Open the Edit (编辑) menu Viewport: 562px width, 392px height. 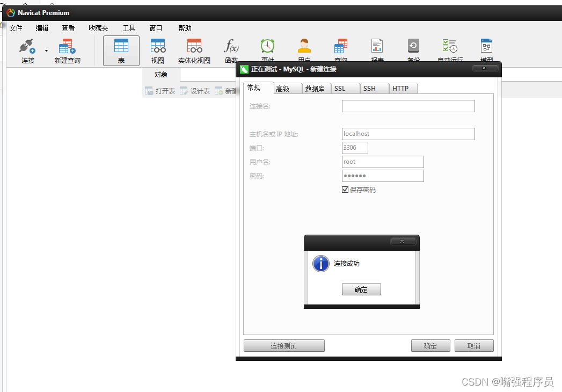tap(42, 28)
